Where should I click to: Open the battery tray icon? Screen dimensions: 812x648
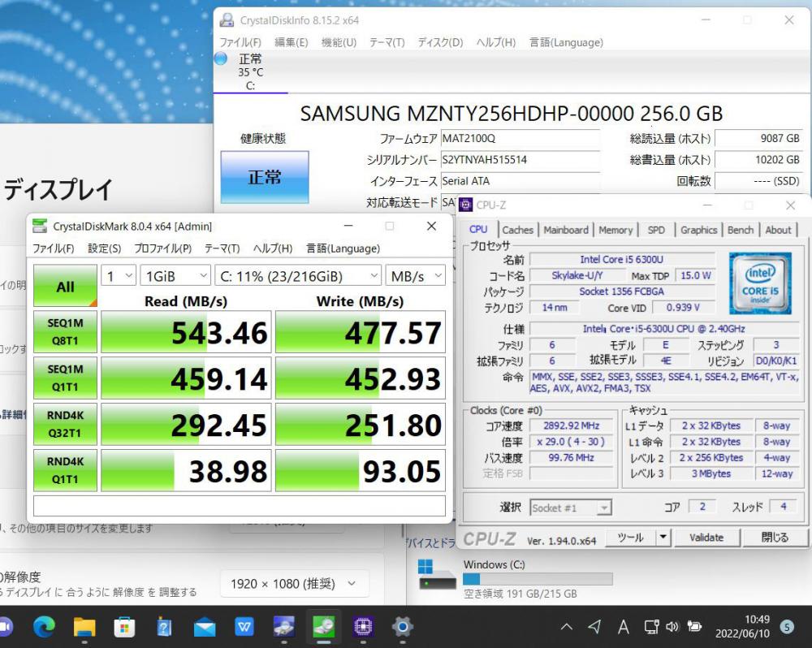694,627
